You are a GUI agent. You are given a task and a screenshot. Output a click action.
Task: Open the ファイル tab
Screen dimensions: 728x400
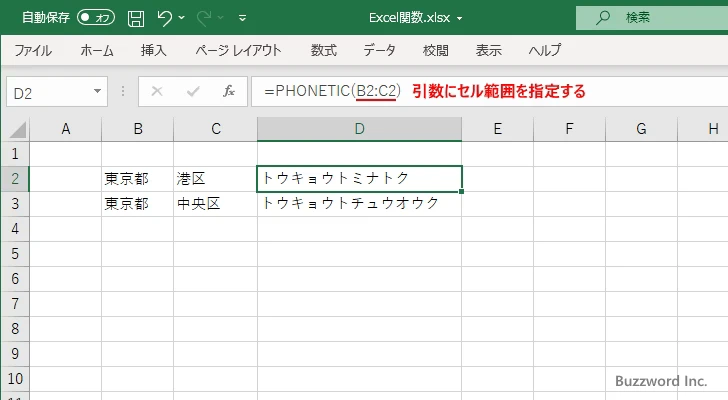coord(33,50)
